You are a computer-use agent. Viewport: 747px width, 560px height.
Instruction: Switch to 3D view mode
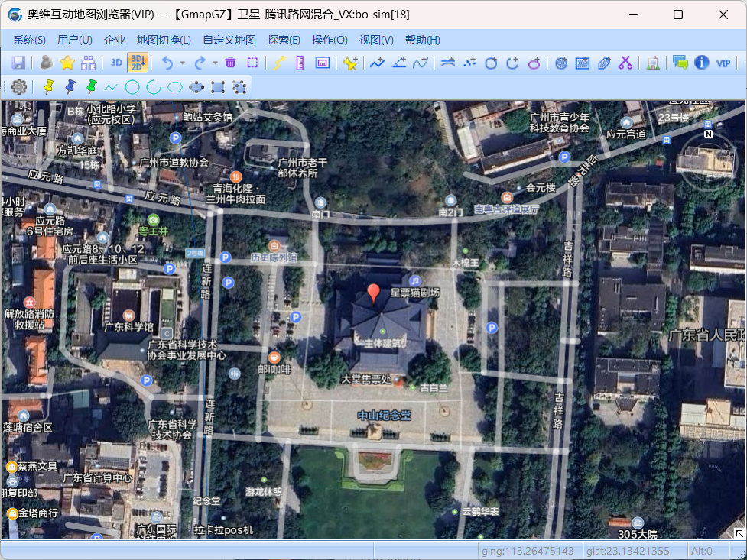(116, 63)
